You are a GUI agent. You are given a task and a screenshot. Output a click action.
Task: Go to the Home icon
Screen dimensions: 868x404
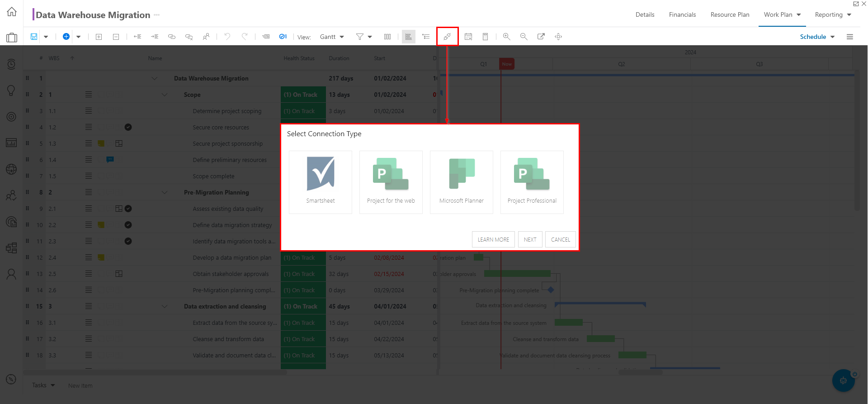click(12, 12)
